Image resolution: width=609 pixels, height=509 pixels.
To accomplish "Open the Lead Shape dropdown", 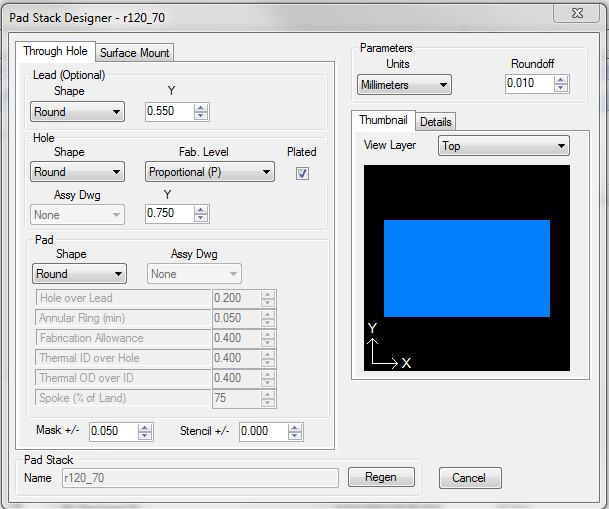I will coord(77,112).
